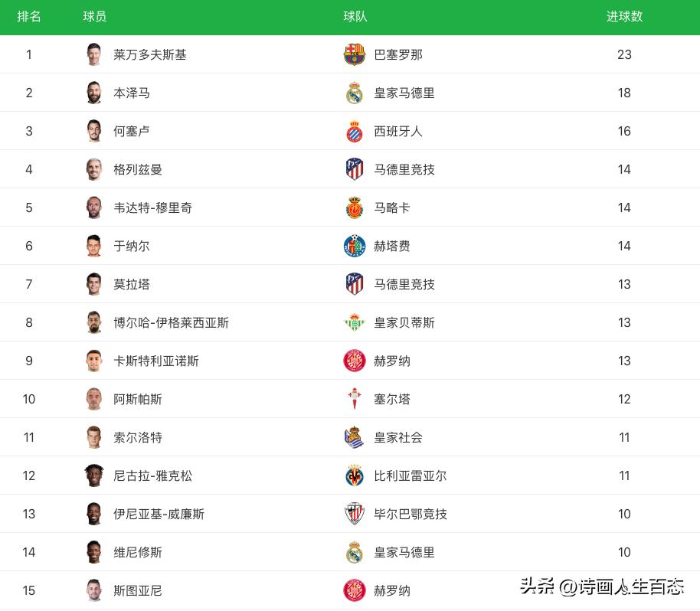This screenshot has width=700, height=611.
Task: Open player link 维尼修斯
Action: point(138,552)
